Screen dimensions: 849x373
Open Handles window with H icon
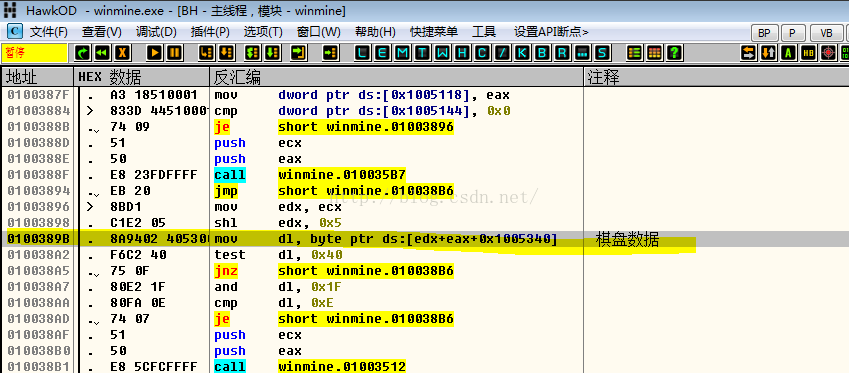coord(462,53)
